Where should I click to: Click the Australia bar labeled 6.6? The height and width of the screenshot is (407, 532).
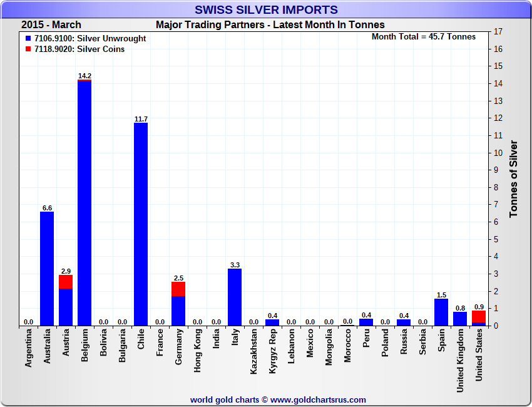tap(47, 268)
